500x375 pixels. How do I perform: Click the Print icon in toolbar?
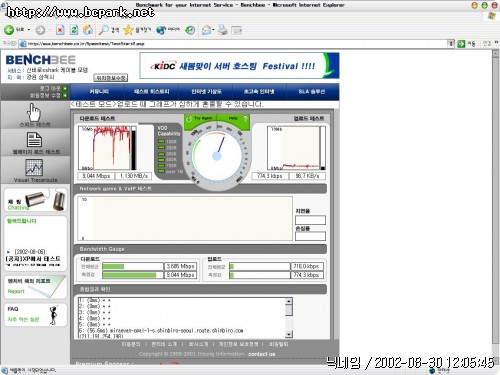(x=223, y=30)
